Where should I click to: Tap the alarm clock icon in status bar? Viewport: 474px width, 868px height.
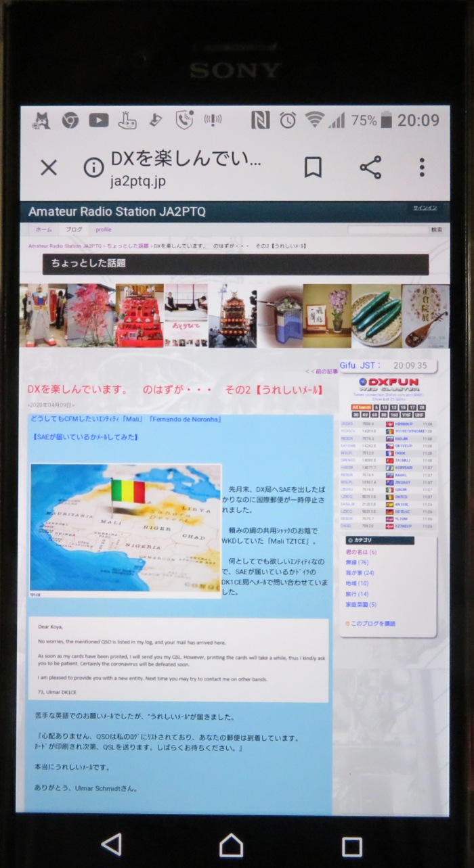288,120
